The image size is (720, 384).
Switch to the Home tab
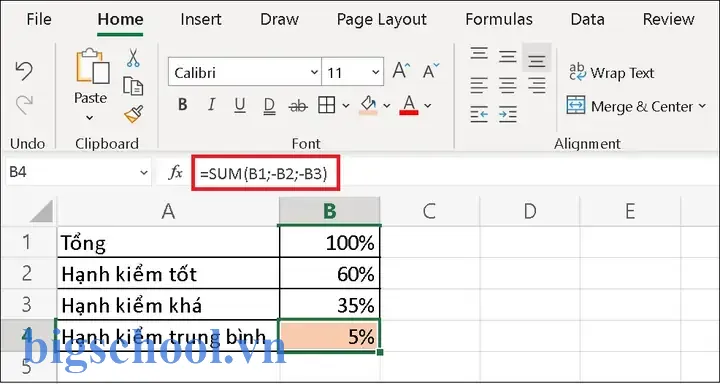tap(120, 19)
